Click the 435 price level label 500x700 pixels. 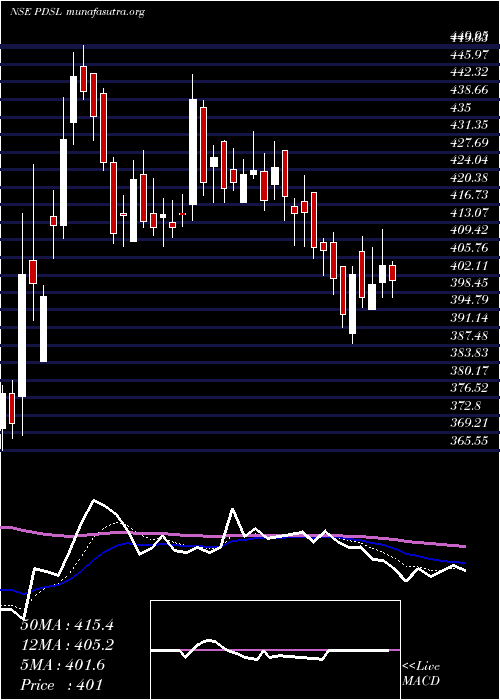tap(462, 108)
